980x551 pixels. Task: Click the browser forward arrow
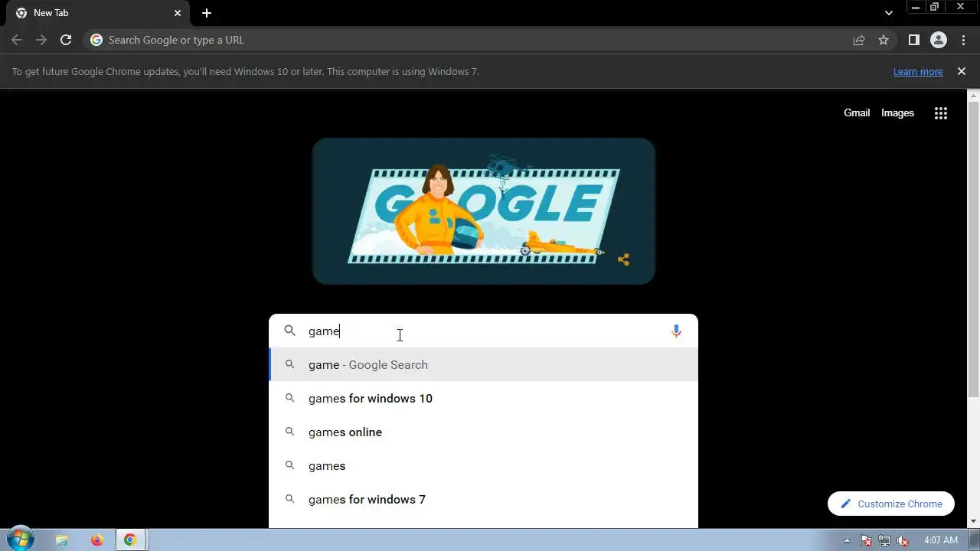pos(41,40)
